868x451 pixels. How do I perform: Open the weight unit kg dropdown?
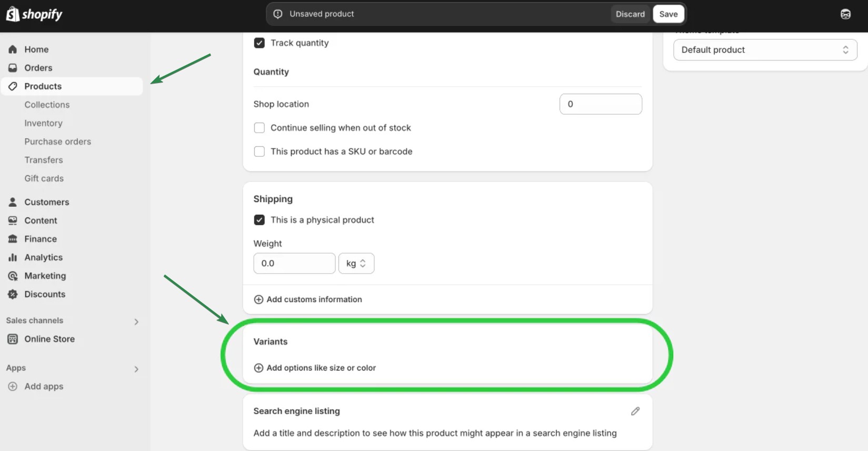click(x=356, y=263)
